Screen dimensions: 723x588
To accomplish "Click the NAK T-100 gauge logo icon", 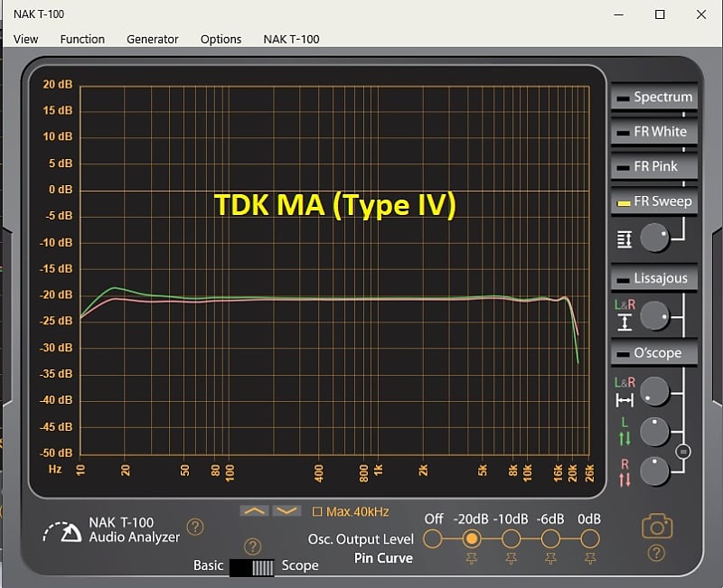I will 62,532.
